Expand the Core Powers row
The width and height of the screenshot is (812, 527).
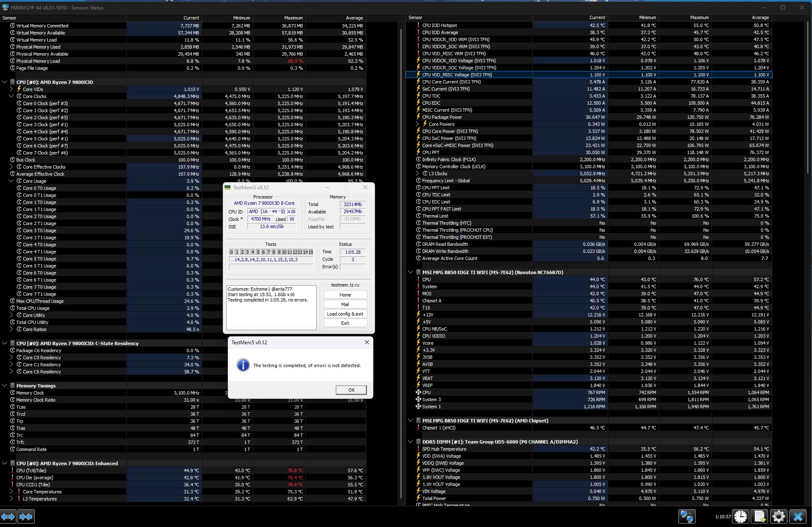point(417,124)
